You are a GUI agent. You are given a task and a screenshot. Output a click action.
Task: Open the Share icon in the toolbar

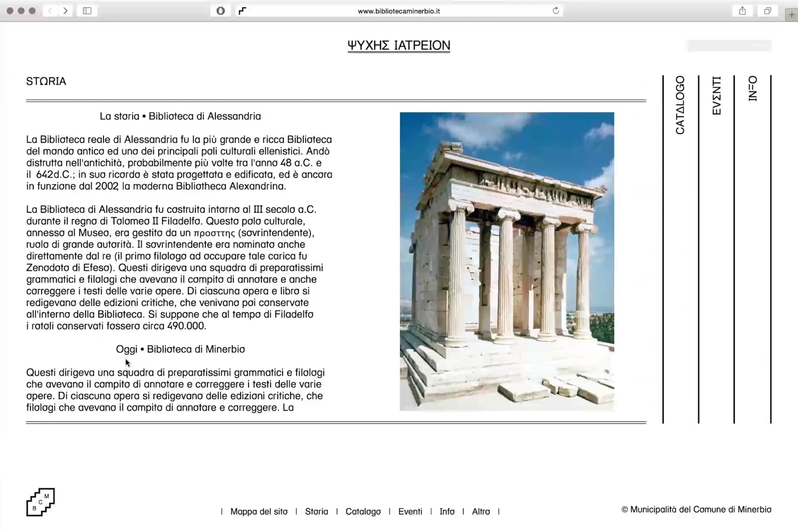[x=742, y=11]
